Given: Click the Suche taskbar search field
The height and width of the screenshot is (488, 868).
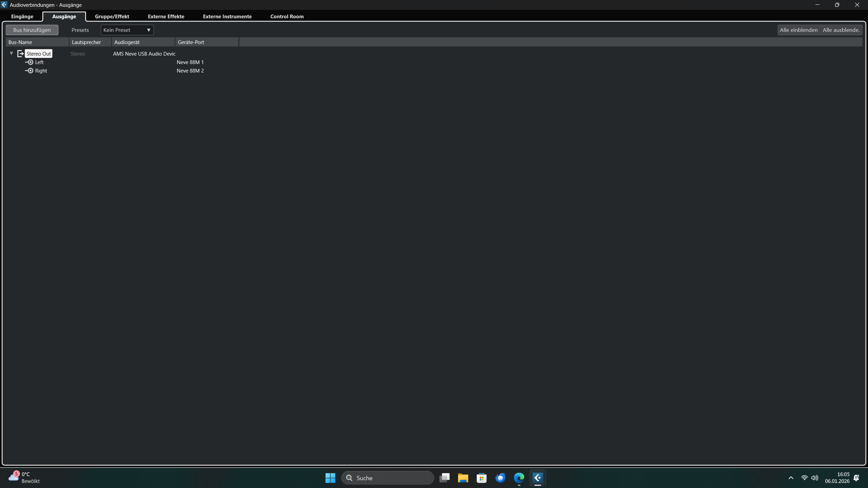Looking at the screenshot, I should coord(387,478).
